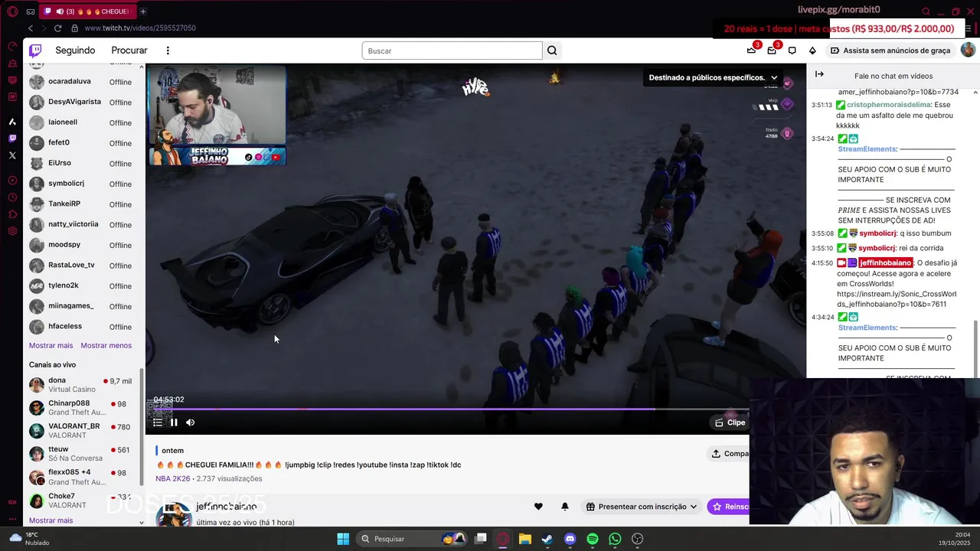The height and width of the screenshot is (551, 980).
Task: Click the search magnifier button
Action: [x=552, y=51]
